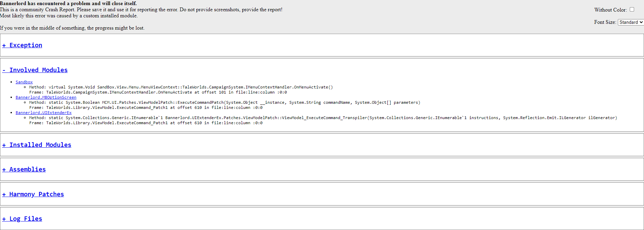The height and width of the screenshot is (230, 644).
Task: Click the frame line 'at offset 101'
Action: [x=158, y=92]
